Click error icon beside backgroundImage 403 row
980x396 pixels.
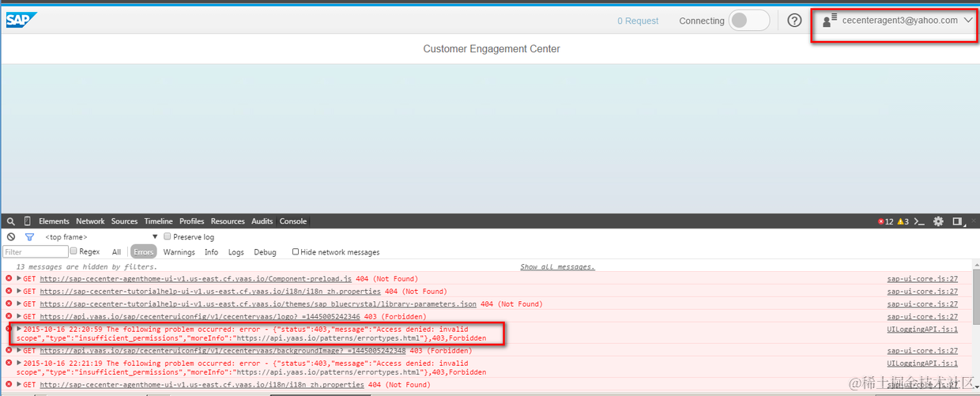point(9,350)
